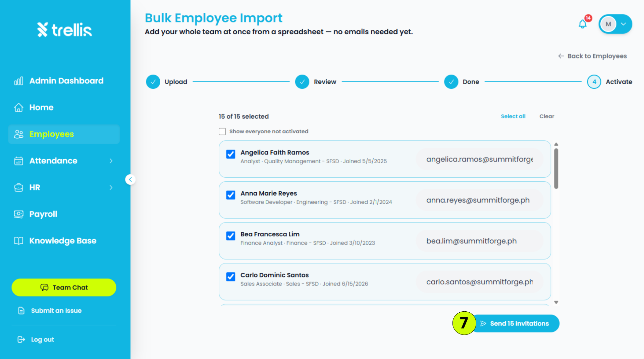Click Select all link
The width and height of the screenshot is (644, 359).
click(x=513, y=116)
